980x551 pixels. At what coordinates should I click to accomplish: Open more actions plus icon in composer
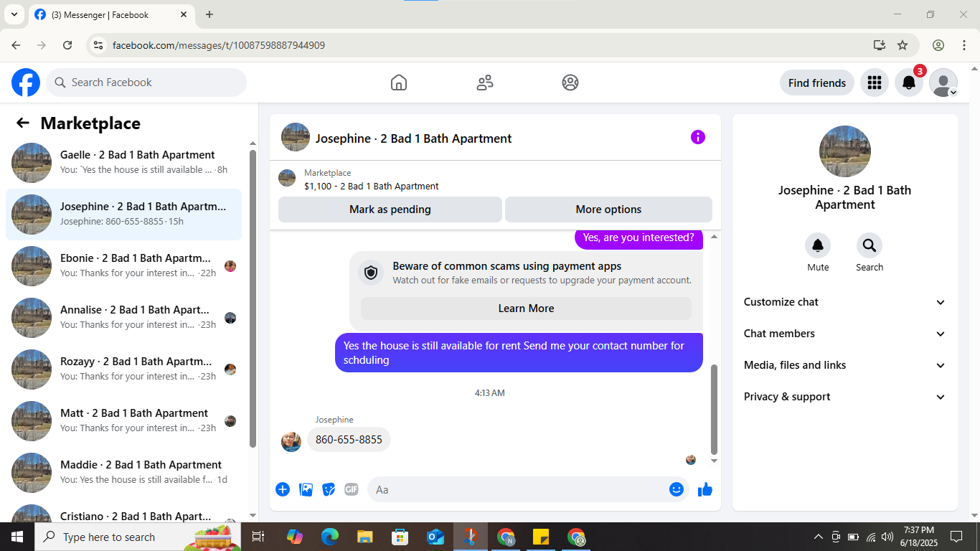[283, 489]
